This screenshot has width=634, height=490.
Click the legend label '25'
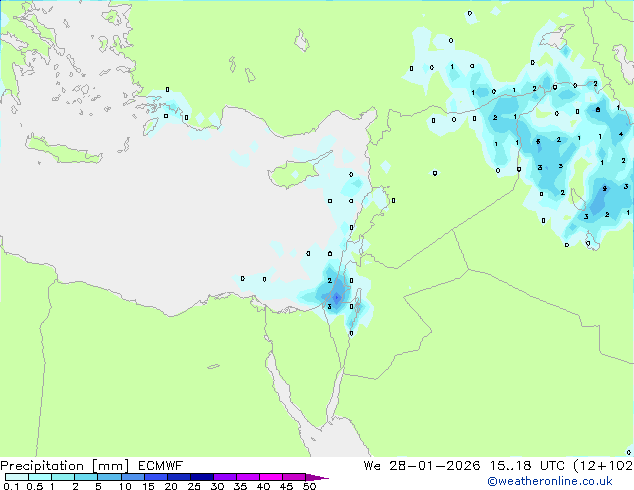(x=194, y=486)
